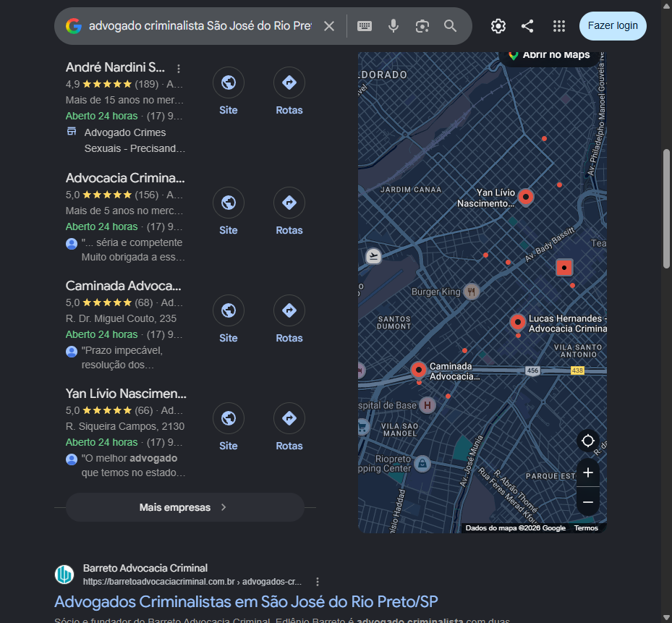This screenshot has height=623, width=672.
Task: Open map Termos link
Action: (586, 528)
